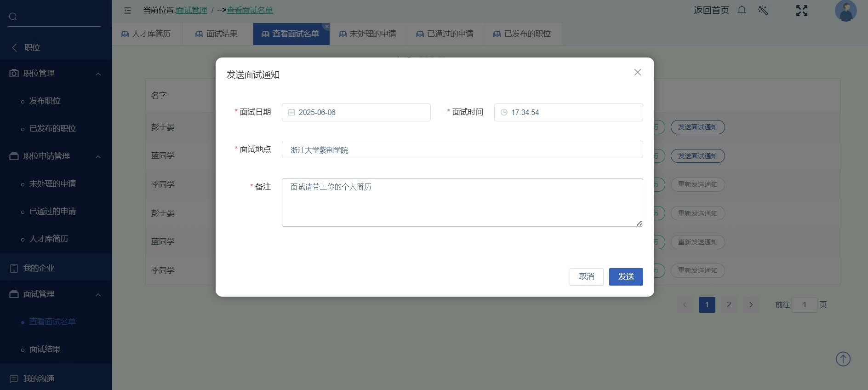Screen dimensions: 868x390
Task: Switch to the 未处理的申请 tab
Action: 368,34
